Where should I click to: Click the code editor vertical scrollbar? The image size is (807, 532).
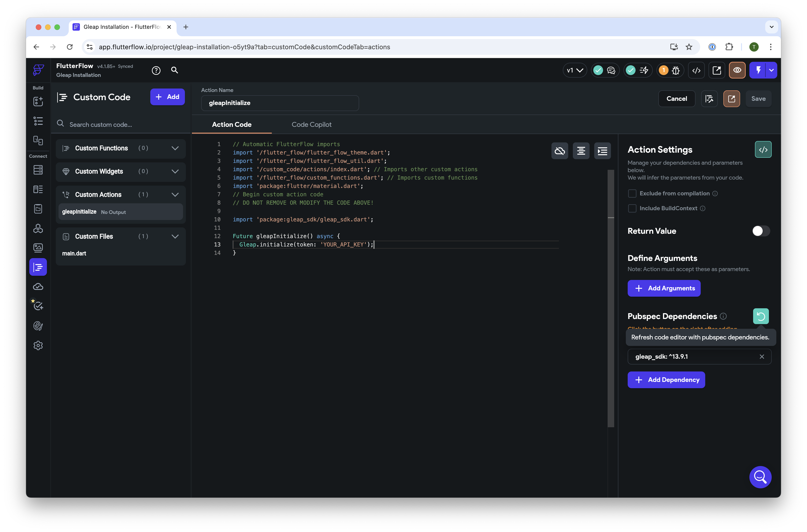[611, 299]
